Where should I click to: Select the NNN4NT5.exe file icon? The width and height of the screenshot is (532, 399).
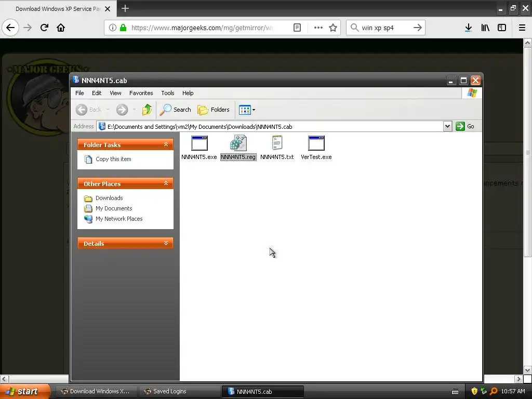[x=199, y=143]
